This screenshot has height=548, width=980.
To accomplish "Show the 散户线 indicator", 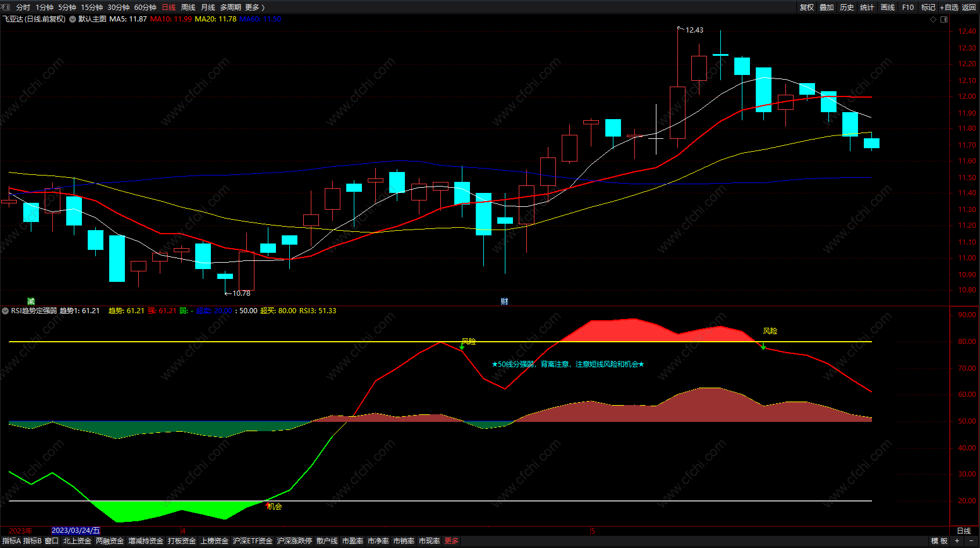I will click(x=327, y=541).
